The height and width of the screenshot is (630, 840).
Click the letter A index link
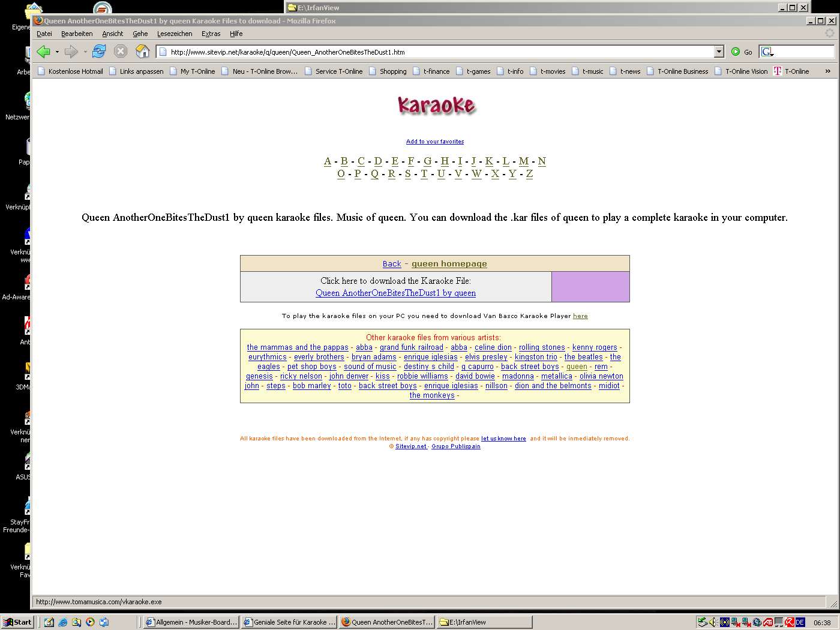(327, 161)
